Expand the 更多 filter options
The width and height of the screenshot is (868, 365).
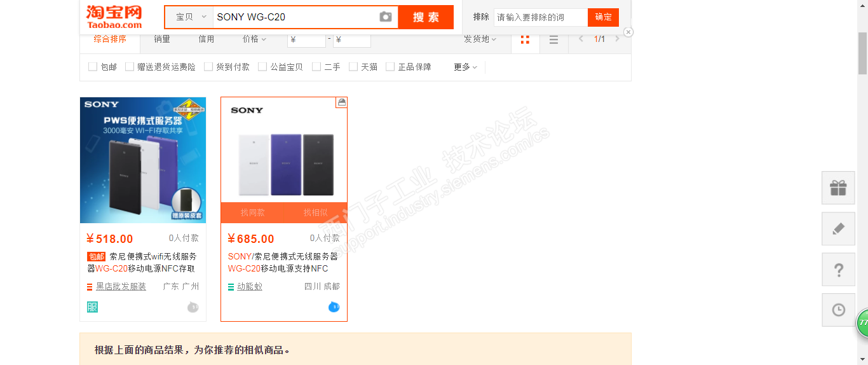tap(466, 67)
